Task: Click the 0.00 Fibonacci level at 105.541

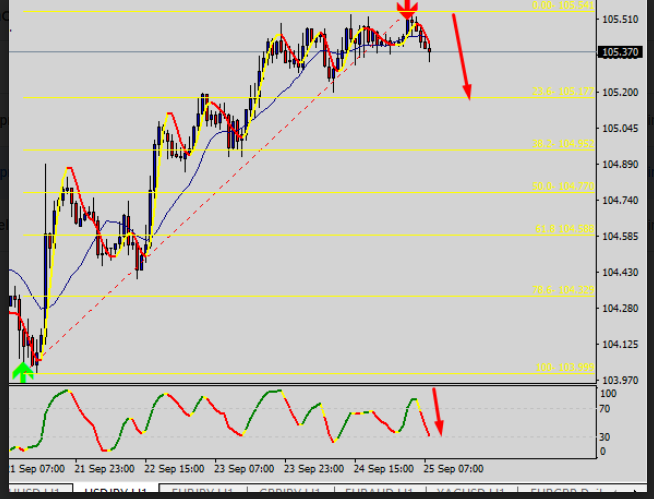Action: (562, 6)
